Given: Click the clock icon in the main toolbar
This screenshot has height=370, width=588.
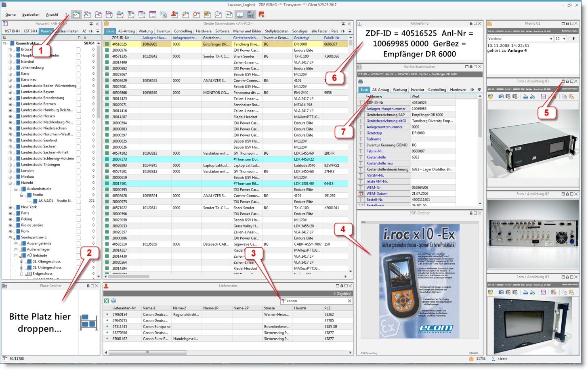Looking at the screenshot, I should click(x=218, y=15).
